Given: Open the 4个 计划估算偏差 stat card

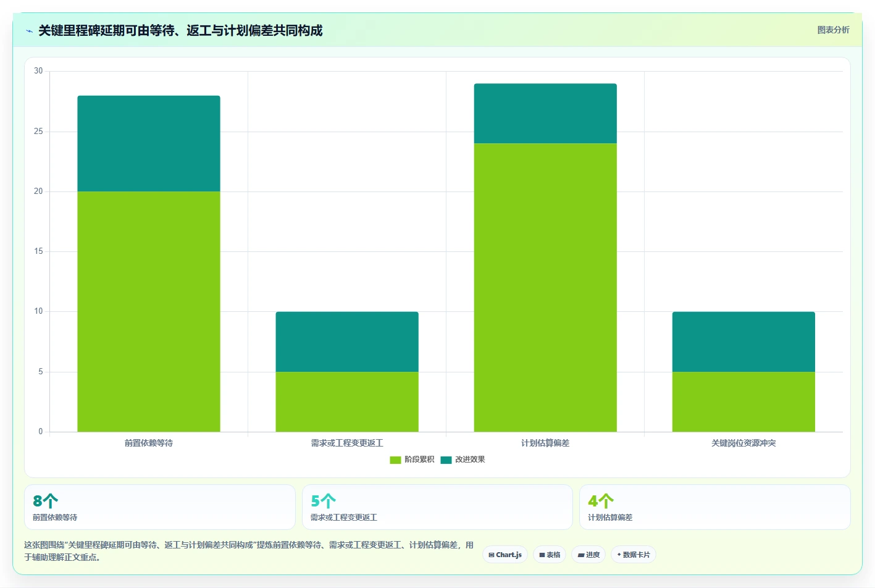Looking at the screenshot, I should coord(714,507).
